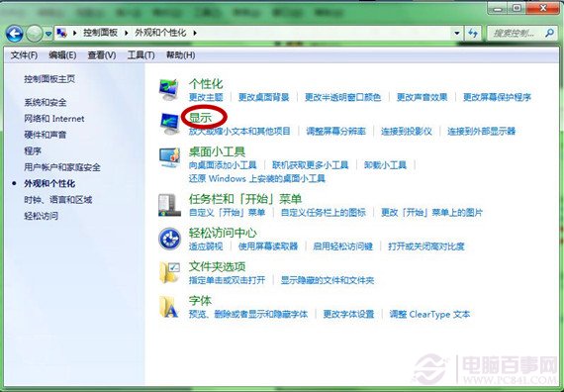Click the 联机获取更多小工具 link
Viewport: 564px width, 392px height.
pos(311,165)
